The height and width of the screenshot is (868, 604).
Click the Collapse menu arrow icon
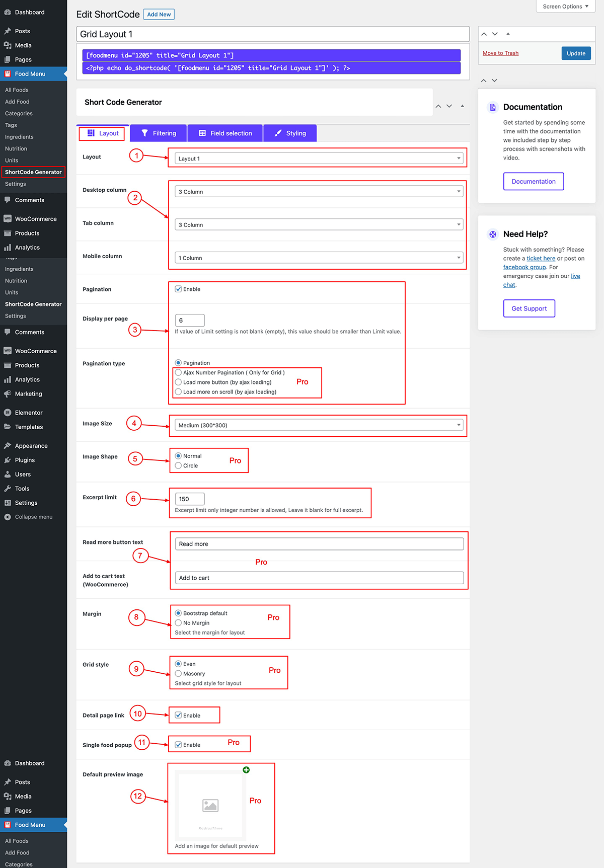click(x=8, y=517)
